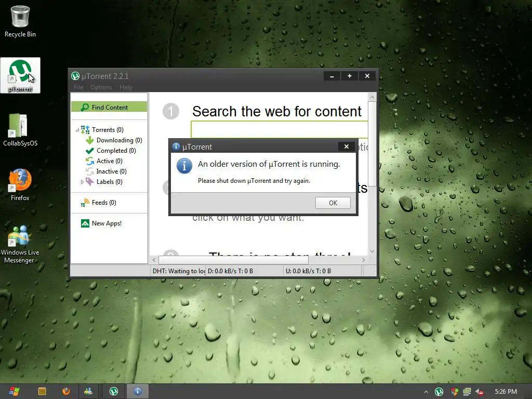Select Labels (0) item
This screenshot has height=399, width=532.
[x=109, y=181]
